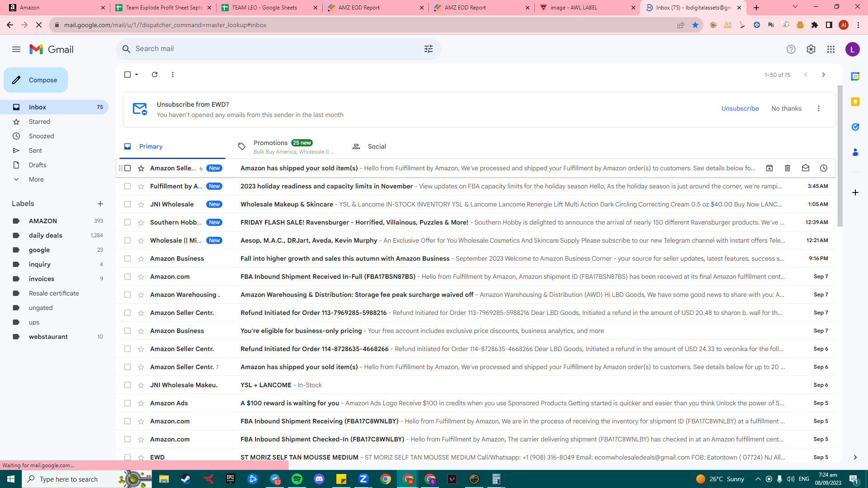Expand the side panel arrow
Image resolution: width=868 pixels, height=488 pixels.
pyautogui.click(x=855, y=457)
